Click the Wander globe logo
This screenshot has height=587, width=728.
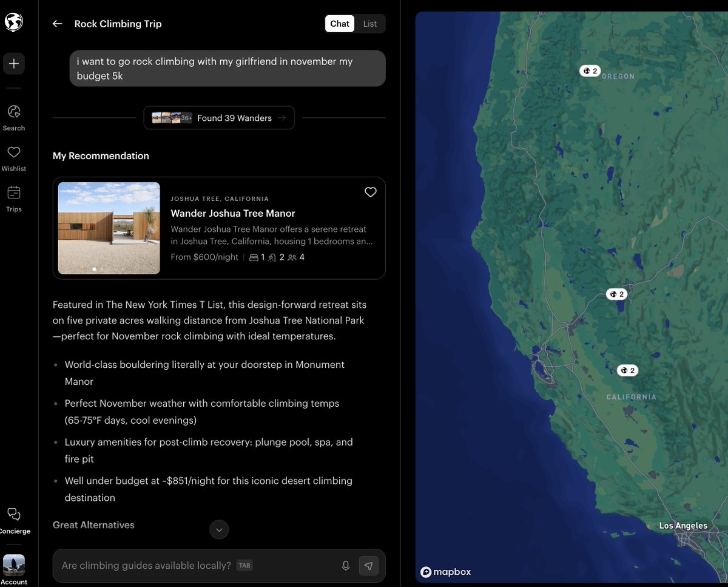pyautogui.click(x=14, y=22)
